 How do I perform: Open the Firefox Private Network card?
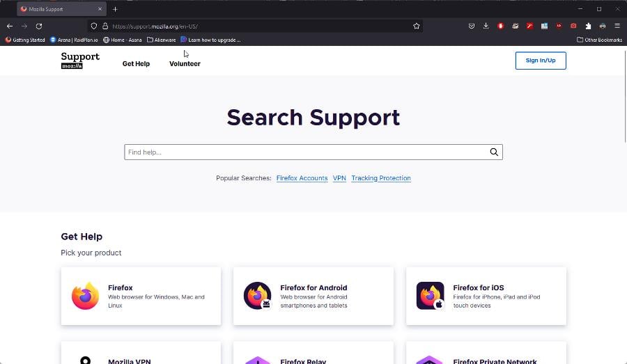[486, 353]
